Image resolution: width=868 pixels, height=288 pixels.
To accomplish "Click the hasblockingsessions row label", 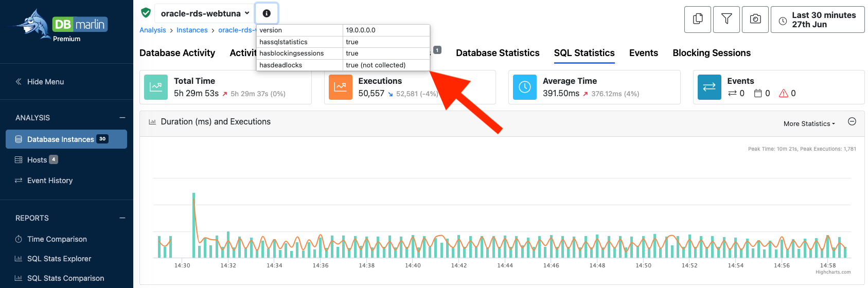I will point(292,53).
